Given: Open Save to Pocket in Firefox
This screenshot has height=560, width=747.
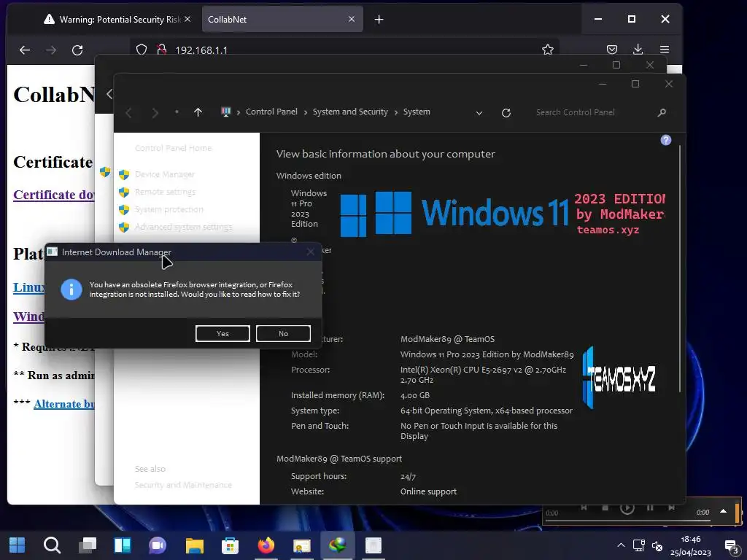Looking at the screenshot, I should pyautogui.click(x=612, y=50).
